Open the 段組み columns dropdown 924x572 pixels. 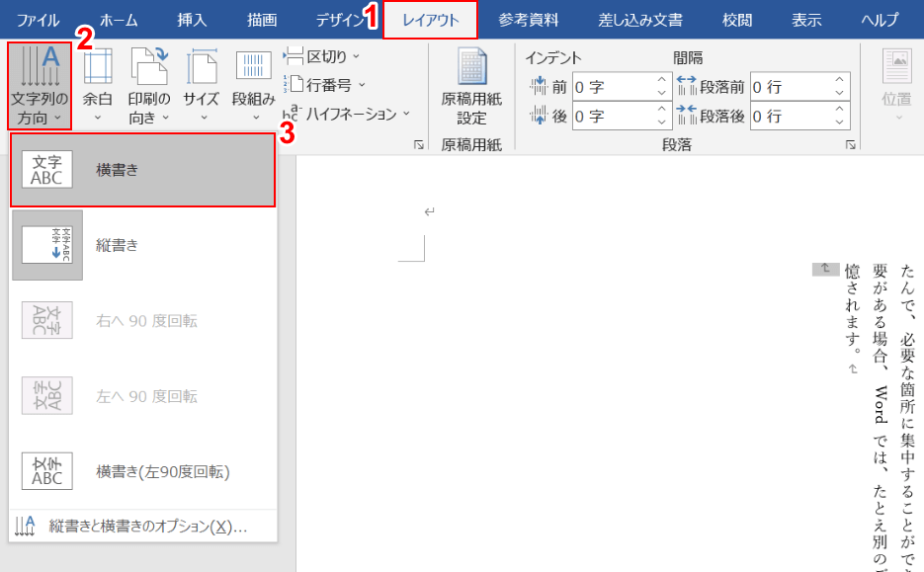(x=253, y=86)
